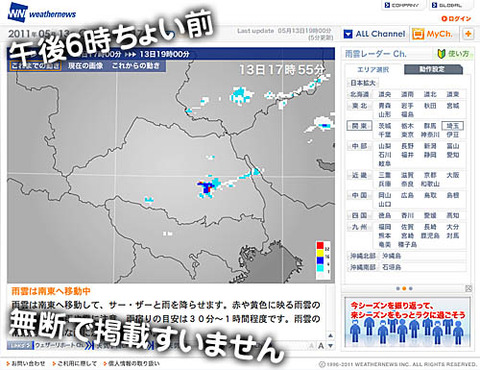This screenshot has width=480, height=370.
Task: Open the ご利用に際して footer link
Action: [x=75, y=364]
